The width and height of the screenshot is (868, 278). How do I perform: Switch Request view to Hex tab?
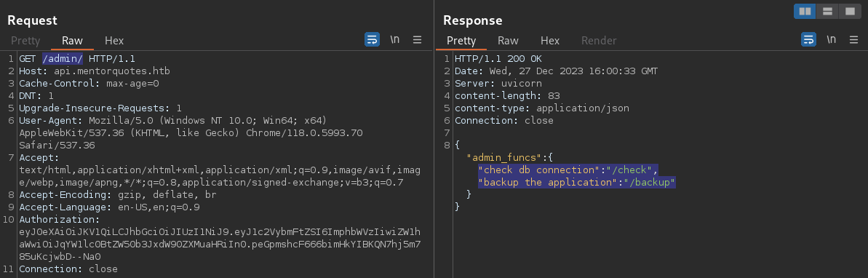114,41
